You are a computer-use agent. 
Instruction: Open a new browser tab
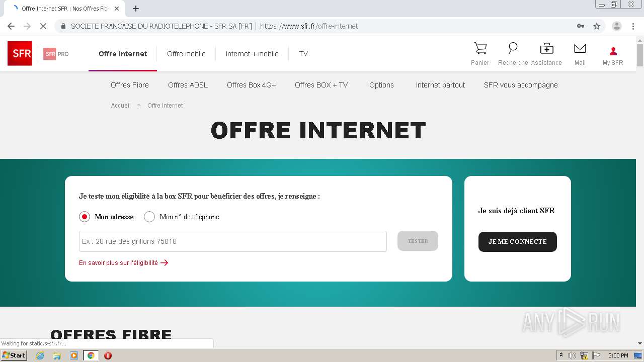[136, 8]
